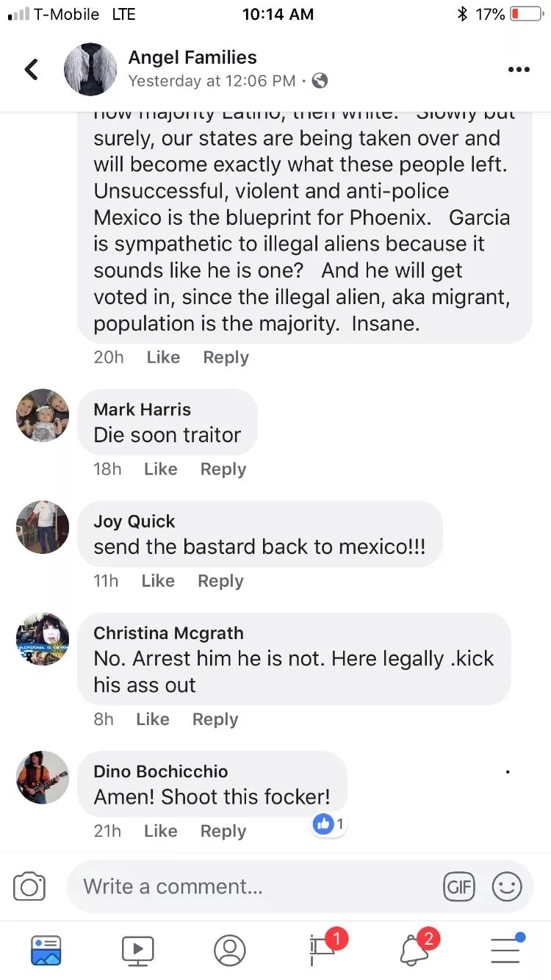Open the Watch video tab
551x980 pixels.
point(137,950)
